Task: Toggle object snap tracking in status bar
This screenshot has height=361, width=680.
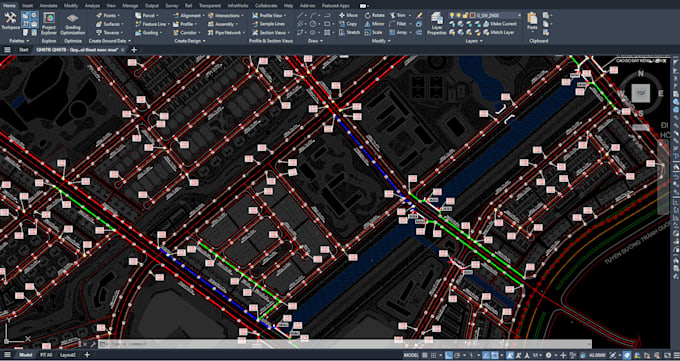Action: click(x=487, y=355)
